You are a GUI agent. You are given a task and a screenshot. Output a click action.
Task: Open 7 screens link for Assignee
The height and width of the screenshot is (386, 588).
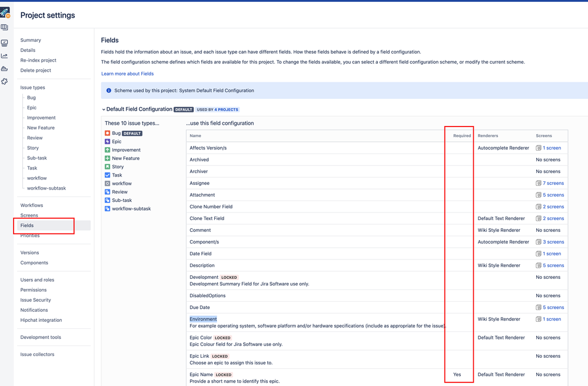(x=553, y=183)
